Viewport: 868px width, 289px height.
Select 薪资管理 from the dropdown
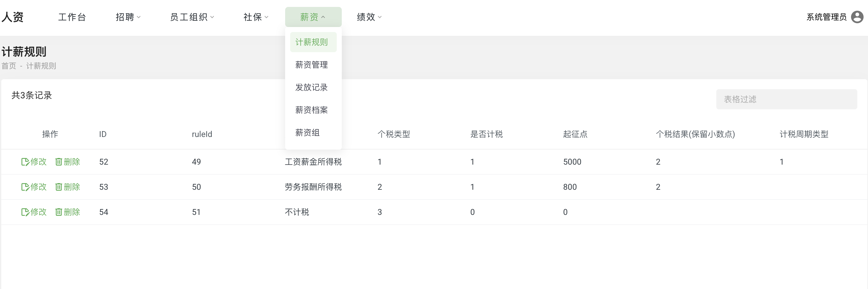click(x=311, y=65)
